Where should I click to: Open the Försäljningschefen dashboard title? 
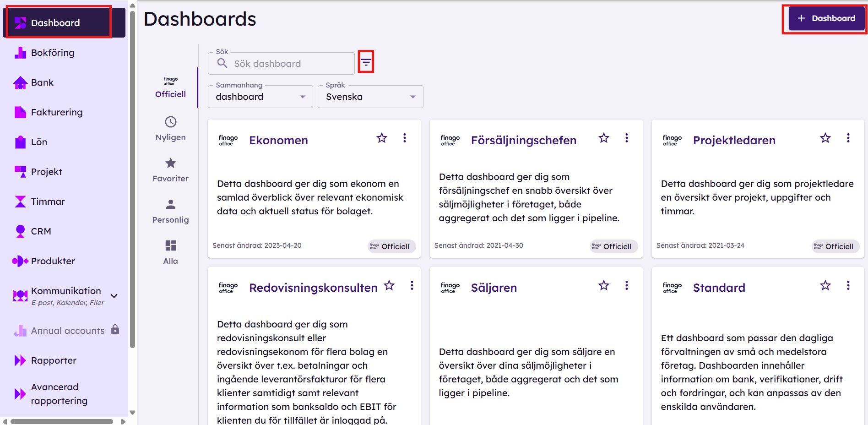523,140
